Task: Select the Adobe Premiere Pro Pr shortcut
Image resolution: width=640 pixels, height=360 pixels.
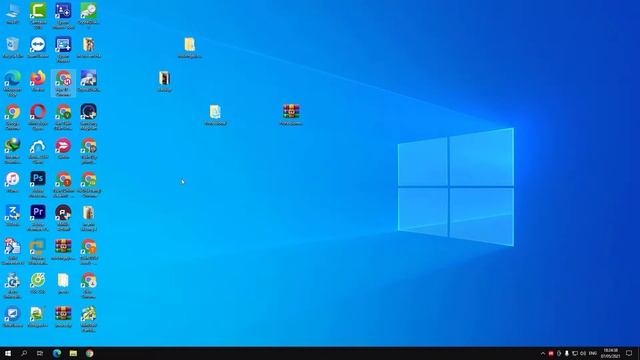Action: click(38, 218)
